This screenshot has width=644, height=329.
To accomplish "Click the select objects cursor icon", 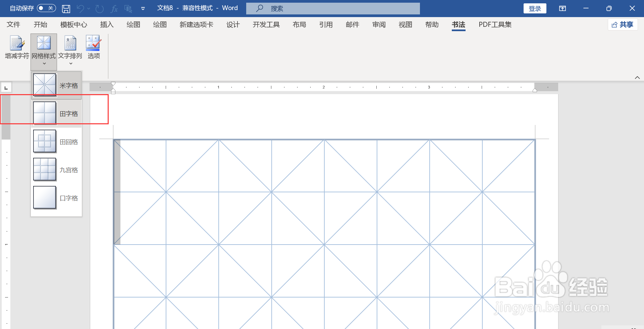I will pyautogui.click(x=128, y=8).
